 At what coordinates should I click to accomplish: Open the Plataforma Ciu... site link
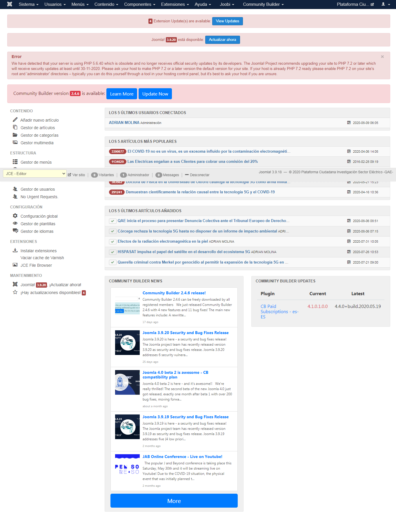pos(355,4)
